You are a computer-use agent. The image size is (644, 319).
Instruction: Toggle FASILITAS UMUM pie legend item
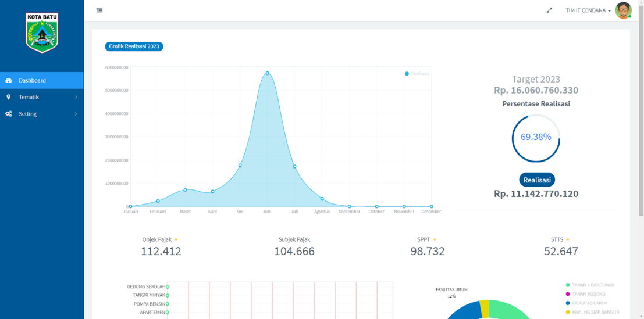pyautogui.click(x=589, y=303)
